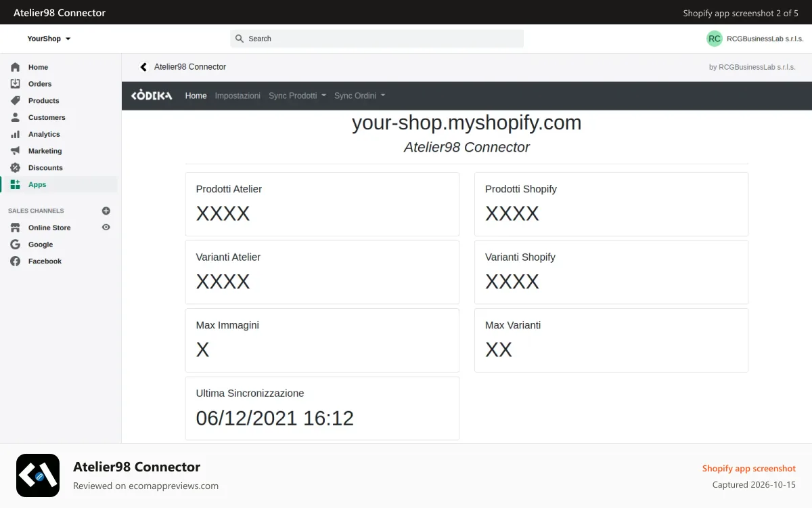Click the SALES CHANNELS section label
The image size is (812, 508).
tap(36, 211)
